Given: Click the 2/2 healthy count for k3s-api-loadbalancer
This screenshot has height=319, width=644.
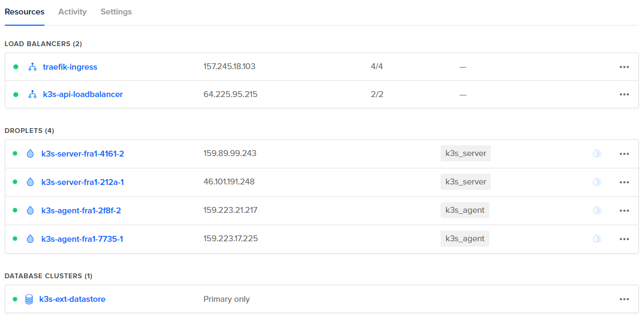Looking at the screenshot, I should (x=377, y=94).
